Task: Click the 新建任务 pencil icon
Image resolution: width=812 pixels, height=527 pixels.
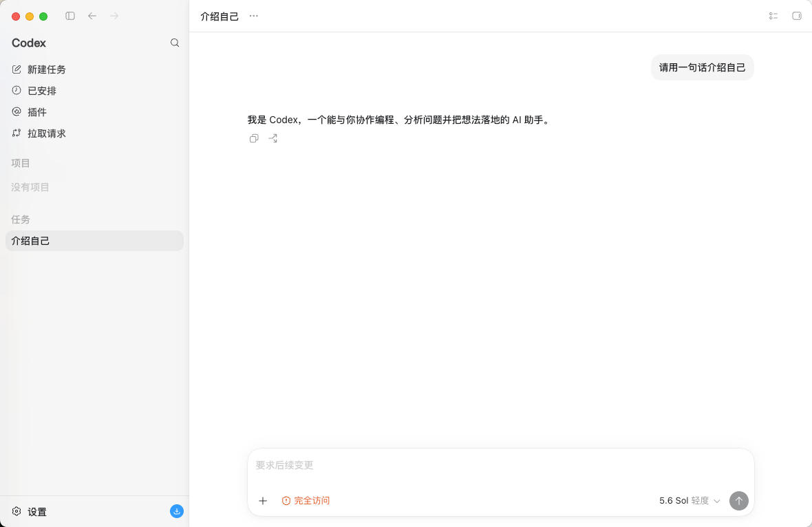Action: pos(17,69)
